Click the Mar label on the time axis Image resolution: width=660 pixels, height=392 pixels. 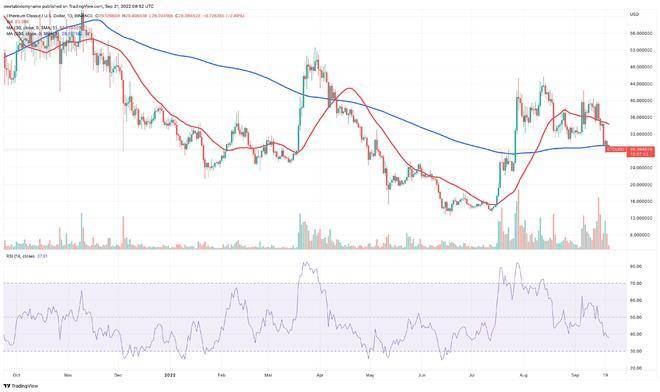click(269, 374)
